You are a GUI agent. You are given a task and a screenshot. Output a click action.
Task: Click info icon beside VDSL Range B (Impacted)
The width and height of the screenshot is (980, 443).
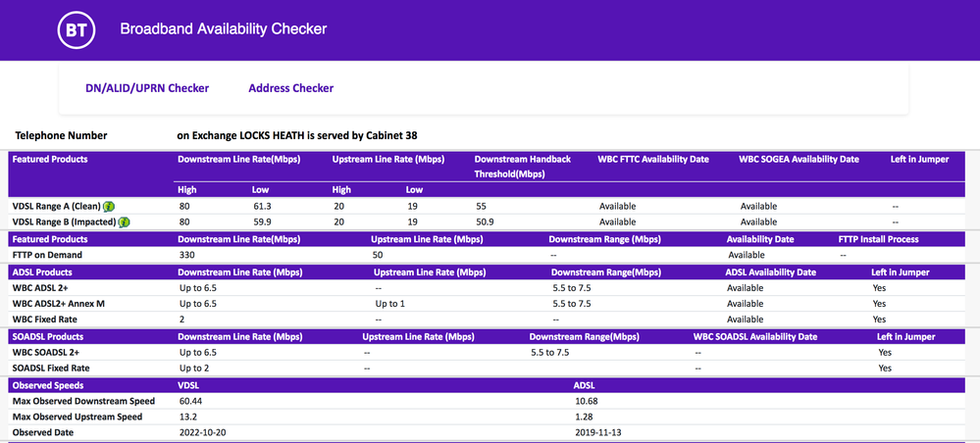click(x=124, y=221)
